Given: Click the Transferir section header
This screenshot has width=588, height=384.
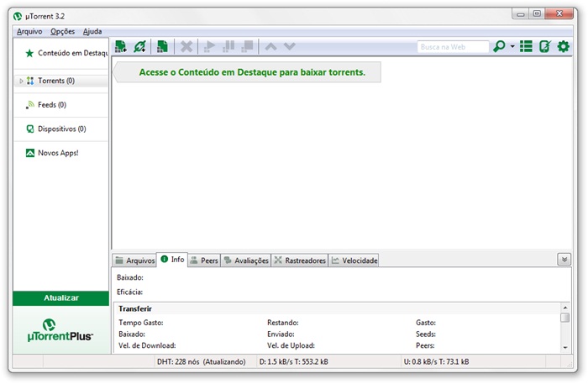Looking at the screenshot, I should click(135, 308).
